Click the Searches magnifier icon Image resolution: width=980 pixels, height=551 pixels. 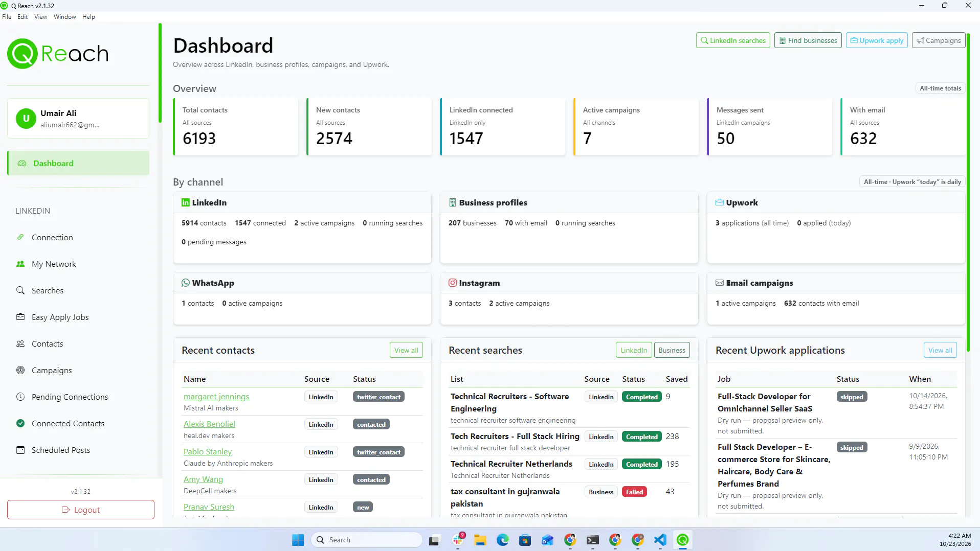(20, 290)
